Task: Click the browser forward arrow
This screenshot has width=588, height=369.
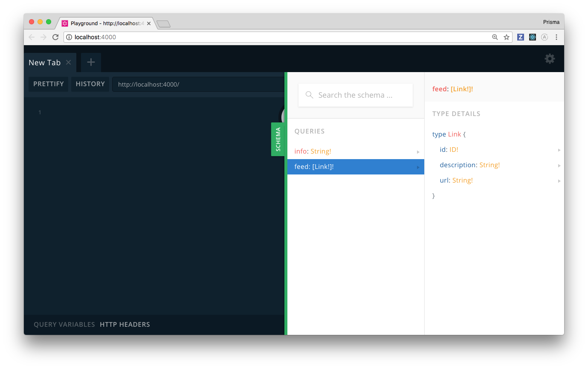Action: [x=43, y=37]
